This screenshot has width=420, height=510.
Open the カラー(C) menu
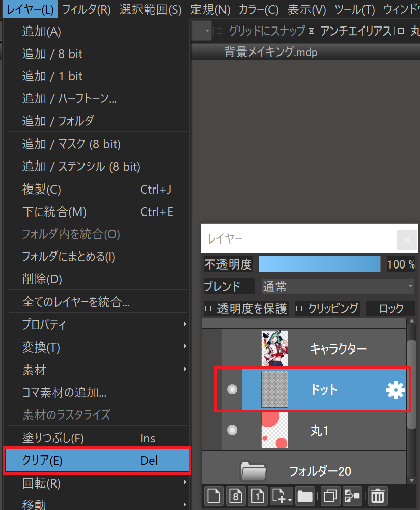coord(259,9)
